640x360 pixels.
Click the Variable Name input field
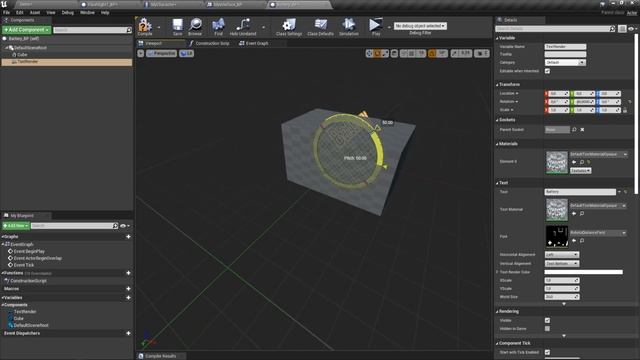(565, 47)
